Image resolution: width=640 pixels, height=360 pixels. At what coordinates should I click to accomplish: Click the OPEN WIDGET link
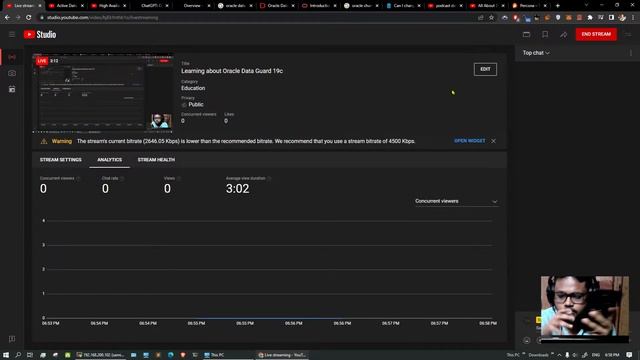coord(469,141)
